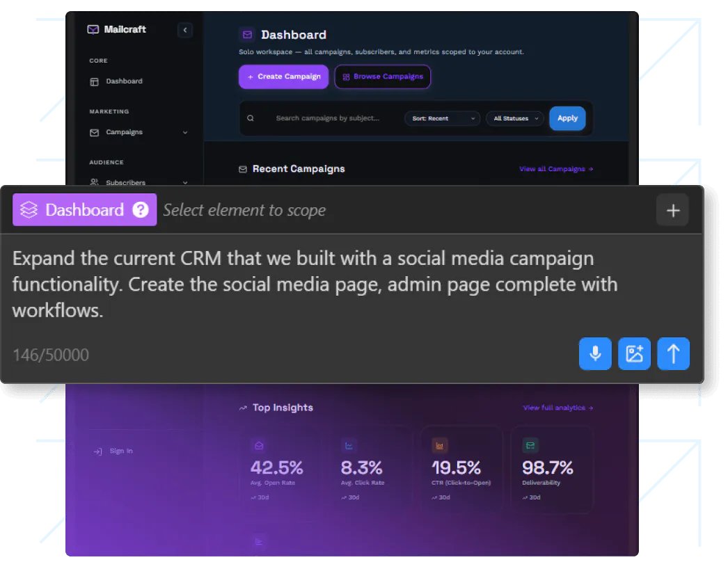
Task: Click the Avg. Click Rate chart icon
Action: click(349, 446)
